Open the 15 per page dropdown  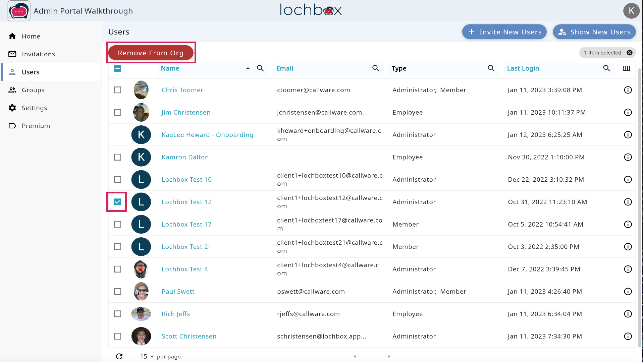click(x=147, y=356)
